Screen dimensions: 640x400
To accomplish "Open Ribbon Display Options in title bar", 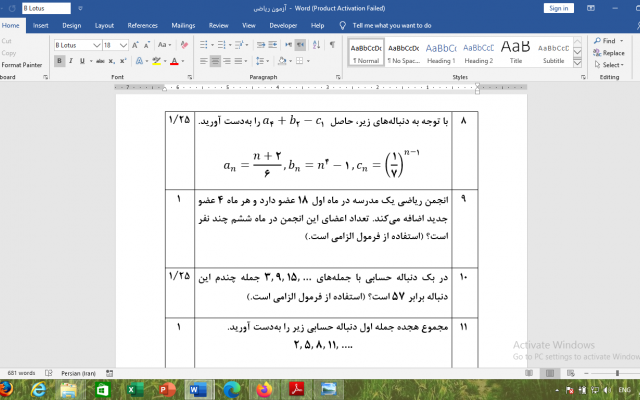I will (591, 8).
